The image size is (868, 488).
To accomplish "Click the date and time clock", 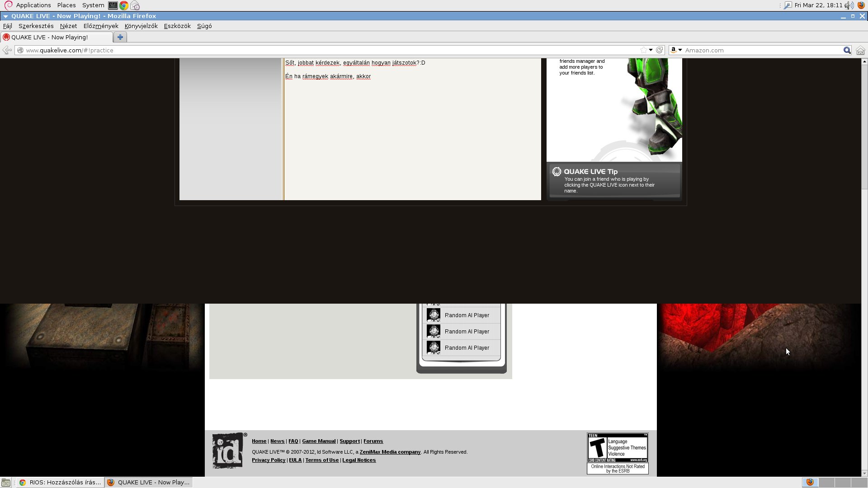I will (x=818, y=5).
